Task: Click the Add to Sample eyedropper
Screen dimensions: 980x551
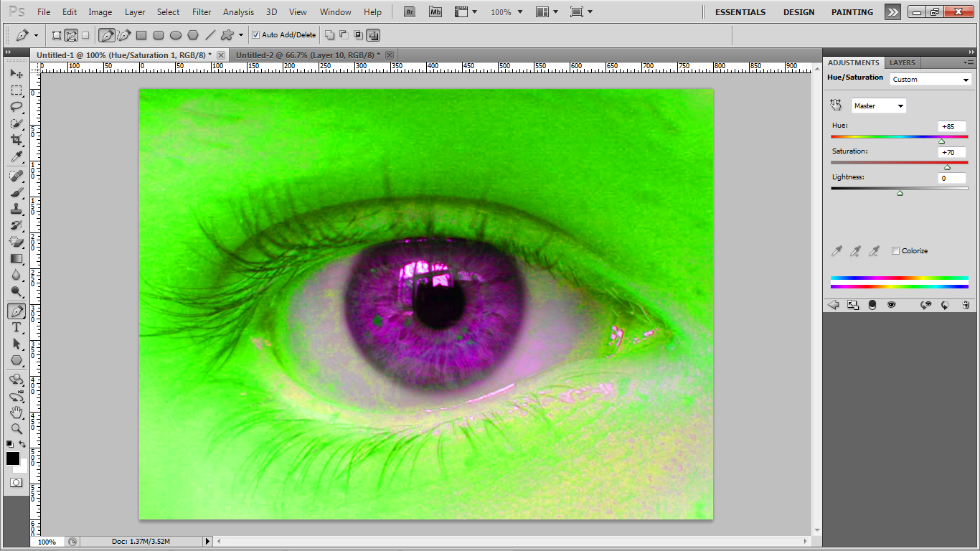Action: click(x=855, y=250)
